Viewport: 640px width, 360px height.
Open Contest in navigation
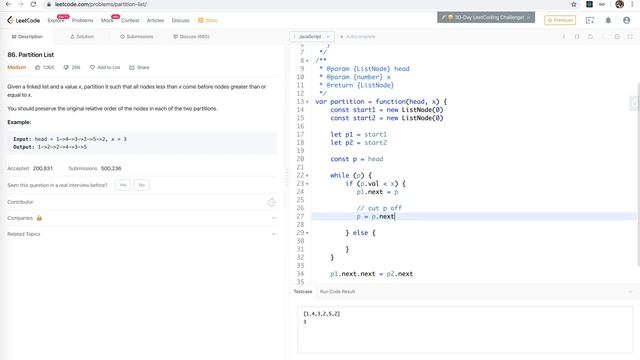(130, 20)
